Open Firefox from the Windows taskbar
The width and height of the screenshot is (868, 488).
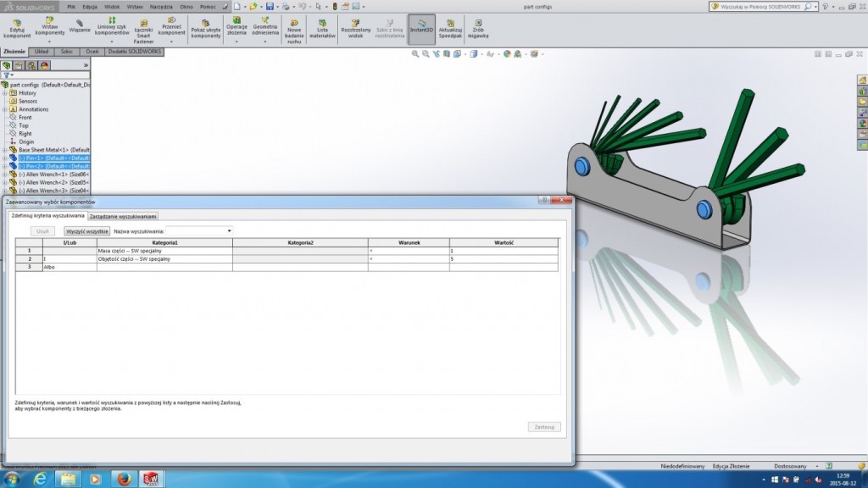[x=123, y=479]
